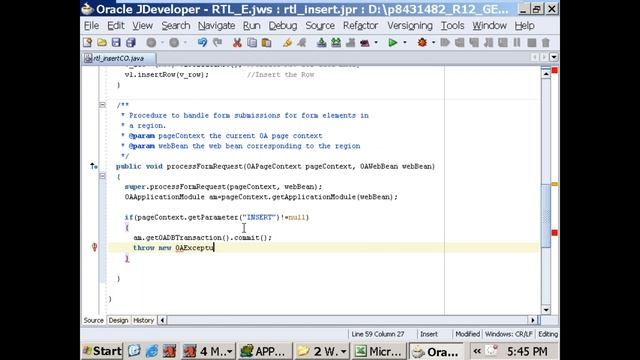Collapse the processFormRequest method body

pos(102,176)
